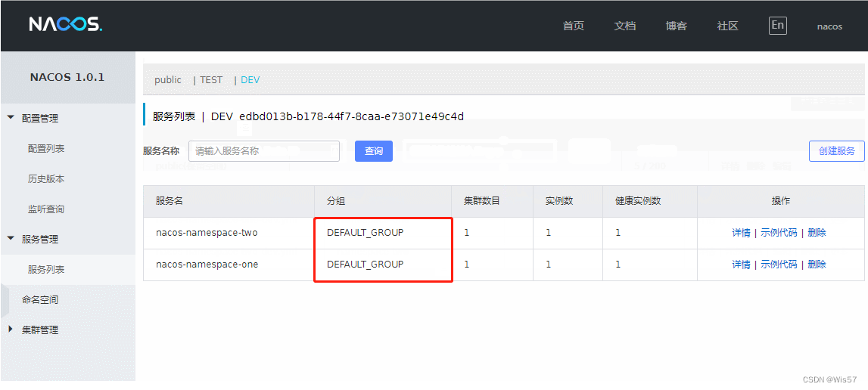Open 详情 for nacos-namespace-one
The width and height of the screenshot is (868, 390).
click(x=741, y=265)
